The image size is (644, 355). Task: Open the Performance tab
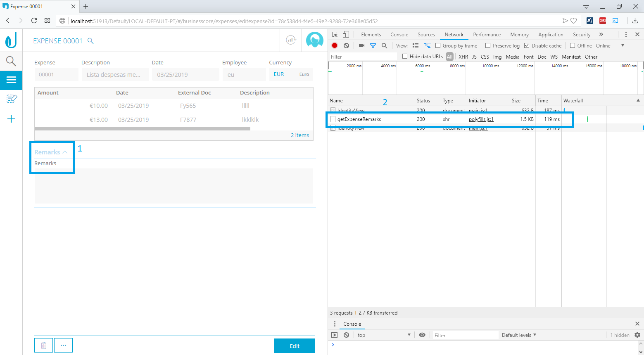[x=487, y=35]
